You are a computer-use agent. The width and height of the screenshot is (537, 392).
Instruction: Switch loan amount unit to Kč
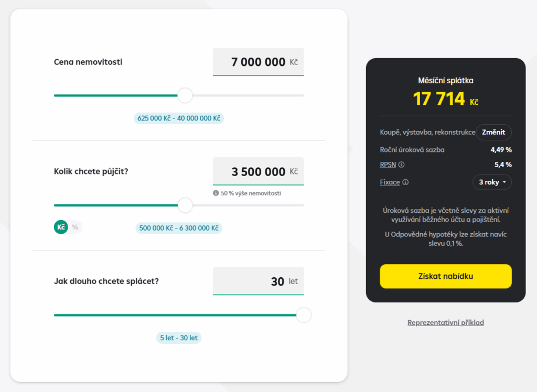tap(61, 227)
